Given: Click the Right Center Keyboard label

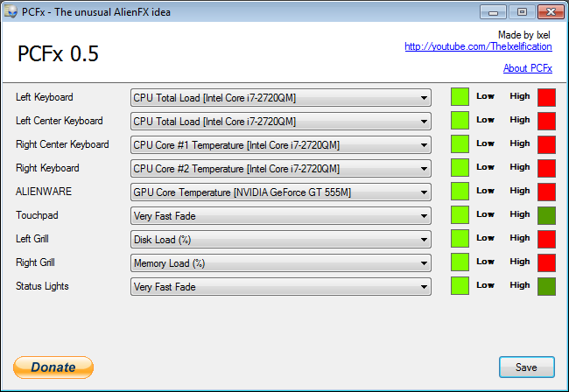Looking at the screenshot, I should 62,144.
